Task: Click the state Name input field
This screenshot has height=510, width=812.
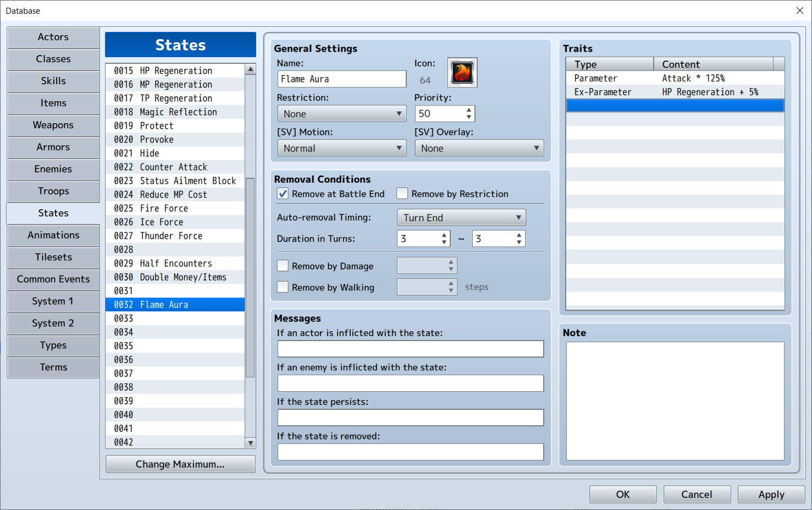Action: [341, 79]
